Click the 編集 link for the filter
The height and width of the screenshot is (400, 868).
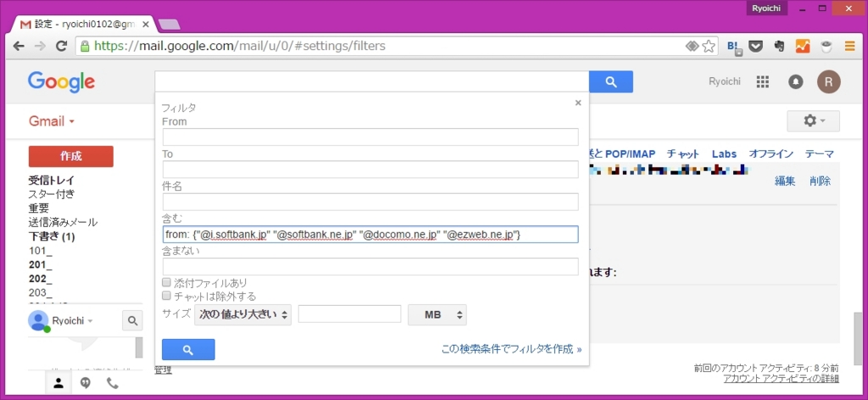point(785,181)
